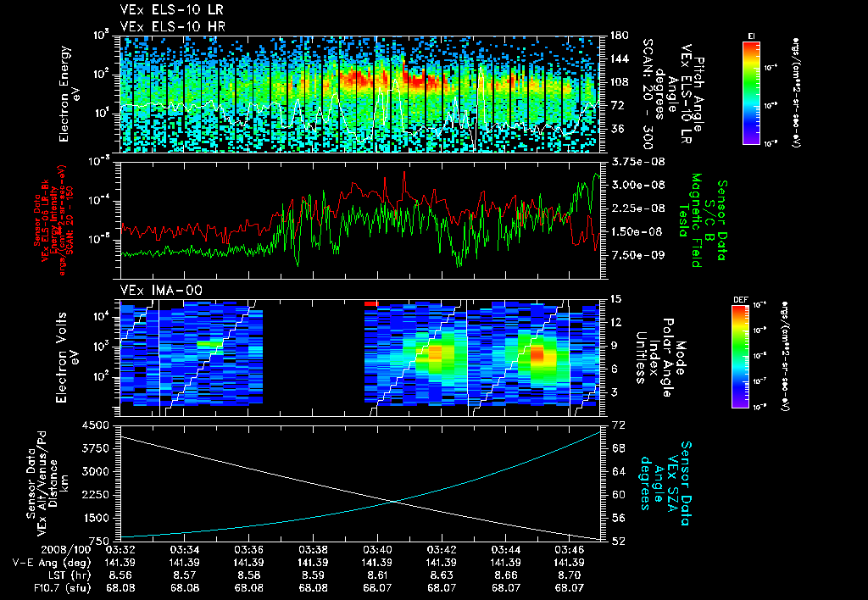Click the 7.50e-09 magnetic field tick
Viewport: 868px width, 600px height.
coord(637,255)
